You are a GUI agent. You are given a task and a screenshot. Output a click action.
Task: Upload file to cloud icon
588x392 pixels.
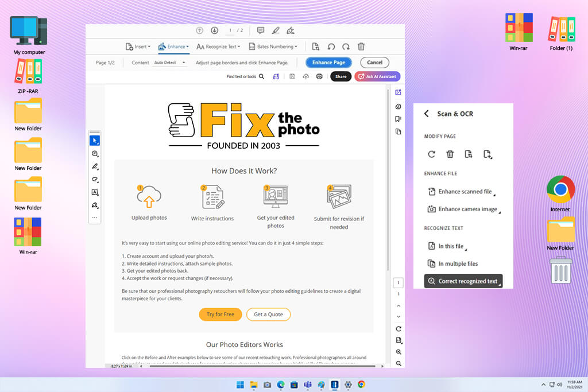[x=306, y=76]
